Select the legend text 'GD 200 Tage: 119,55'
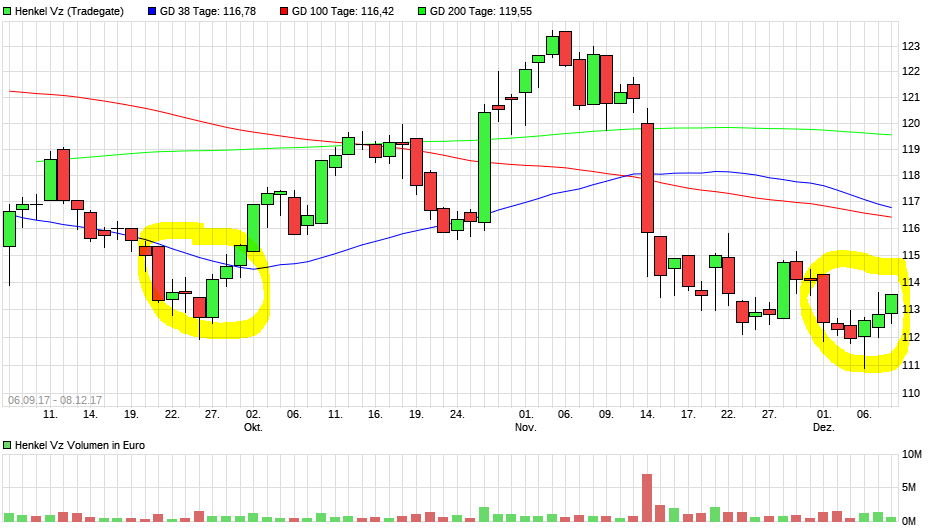Image resolution: width=929 pixels, height=531 pixels. click(x=480, y=11)
